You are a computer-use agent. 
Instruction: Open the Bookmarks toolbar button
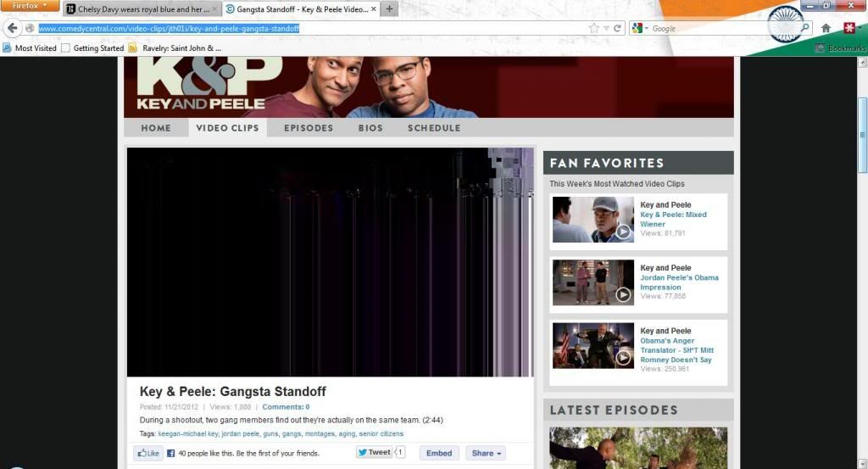840,48
